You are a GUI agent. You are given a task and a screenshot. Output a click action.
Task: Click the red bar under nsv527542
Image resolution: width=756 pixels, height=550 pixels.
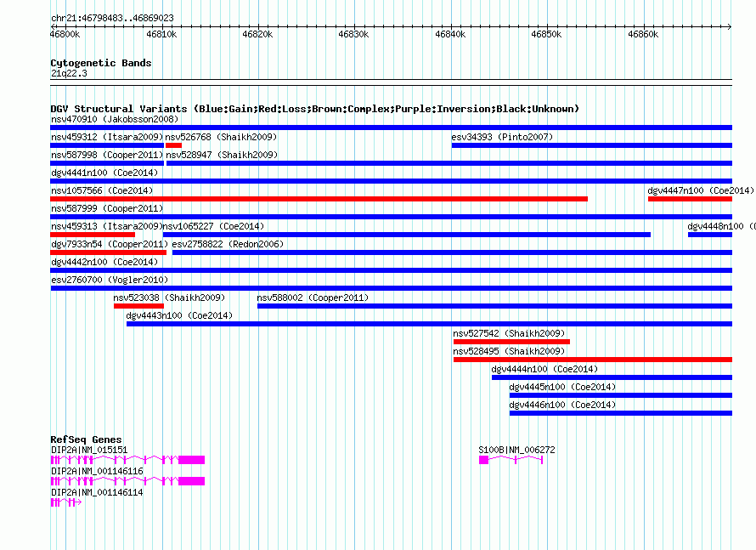[x=511, y=342]
